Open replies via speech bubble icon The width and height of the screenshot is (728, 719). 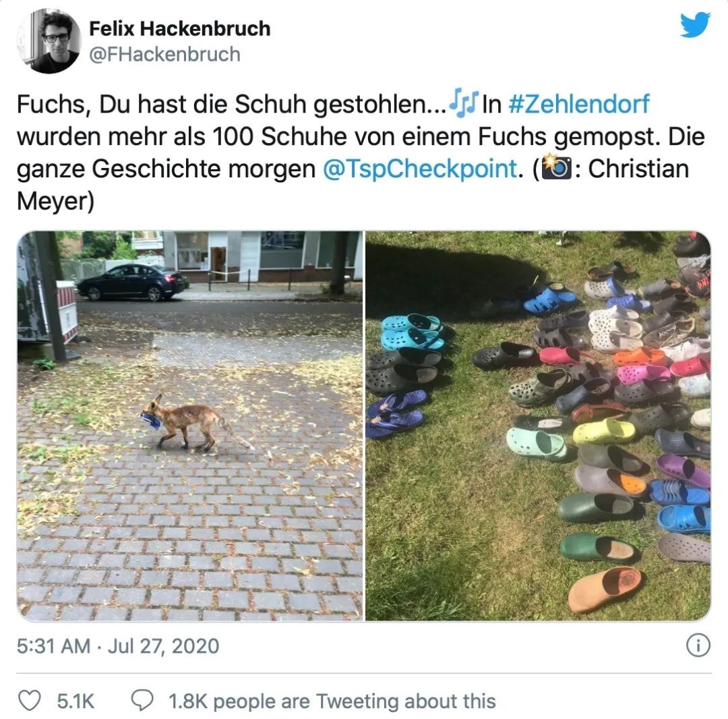(x=142, y=700)
